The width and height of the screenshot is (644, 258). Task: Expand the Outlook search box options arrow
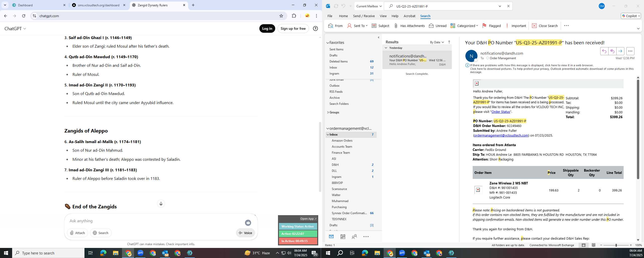(x=500, y=6)
